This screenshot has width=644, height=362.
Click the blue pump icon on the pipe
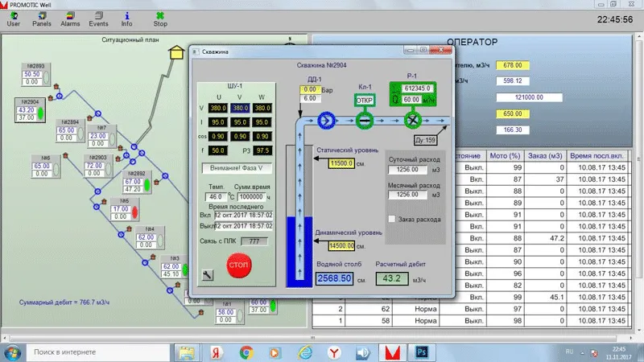coord(326,121)
